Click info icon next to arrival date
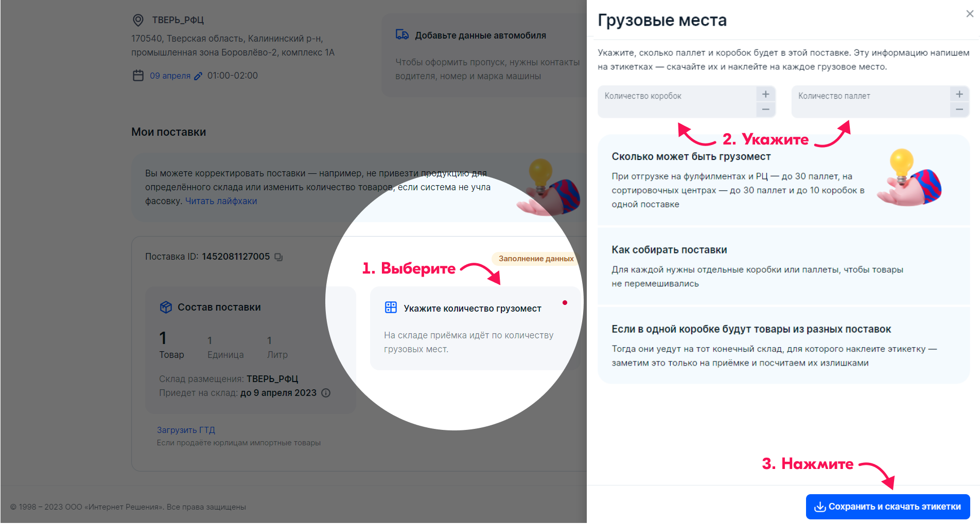The image size is (980, 524). (326, 393)
